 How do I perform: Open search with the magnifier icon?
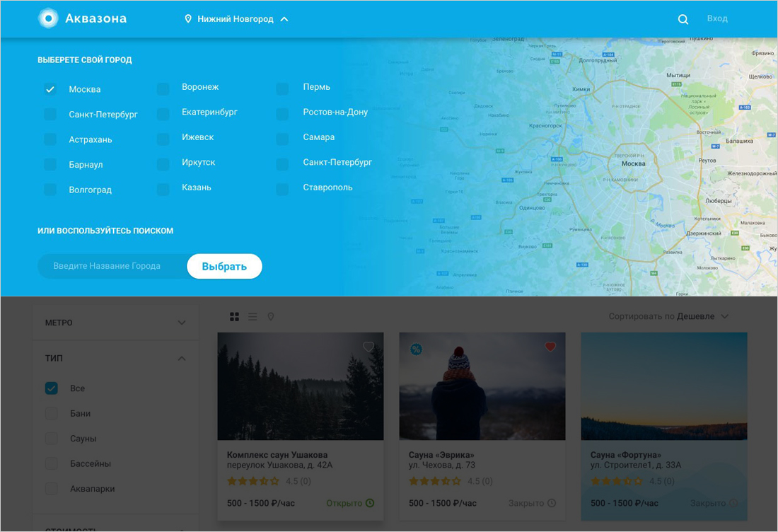point(683,19)
